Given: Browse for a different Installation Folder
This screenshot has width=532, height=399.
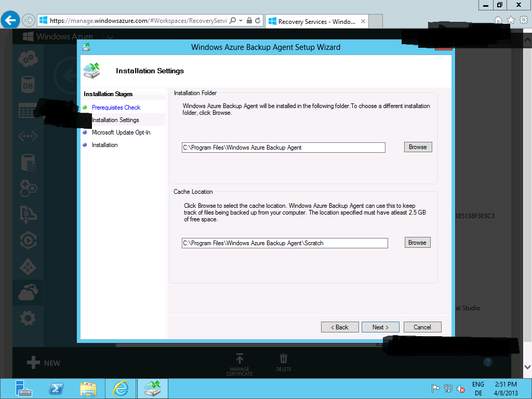Looking at the screenshot, I should (x=418, y=147).
